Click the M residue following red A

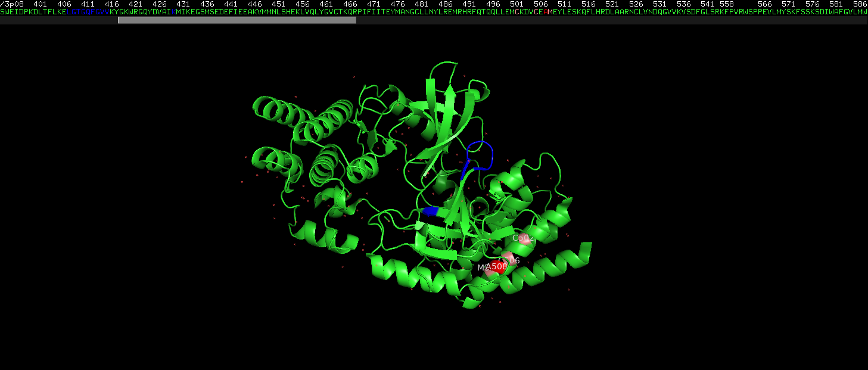pyautogui.click(x=550, y=12)
